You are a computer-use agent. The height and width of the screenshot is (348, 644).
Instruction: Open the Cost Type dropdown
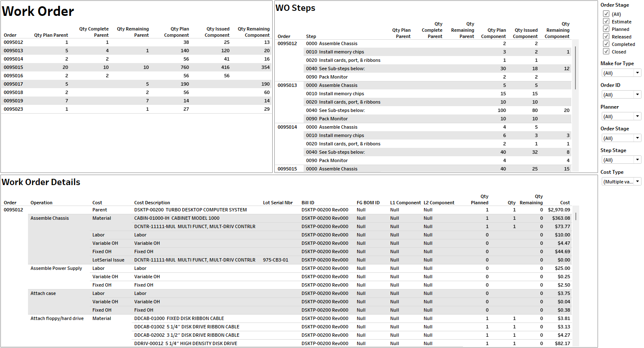[x=621, y=182]
